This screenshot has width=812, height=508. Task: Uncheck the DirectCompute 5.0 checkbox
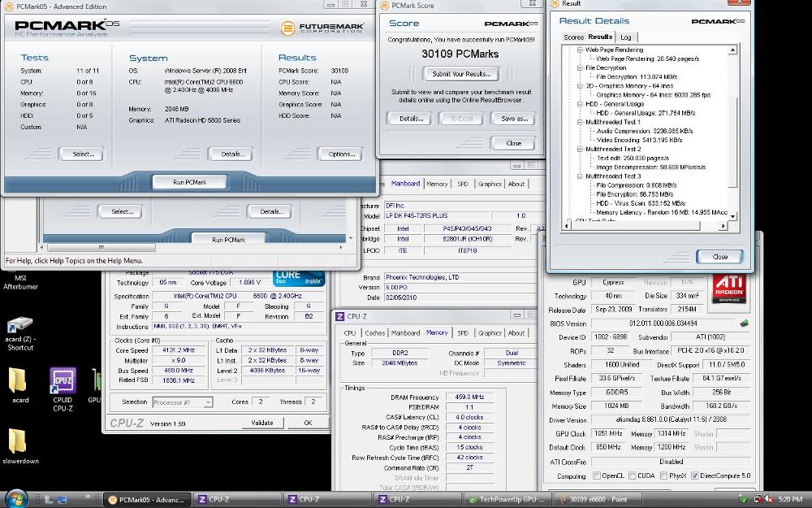pos(694,475)
